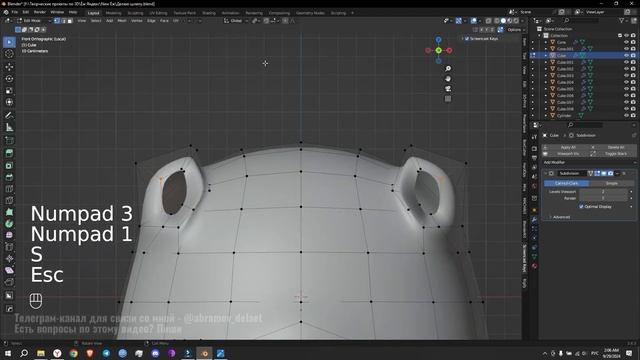Screen dimensions: 640x360
Task: Click the viewport pan hand icon
Action: [x=448, y=78]
